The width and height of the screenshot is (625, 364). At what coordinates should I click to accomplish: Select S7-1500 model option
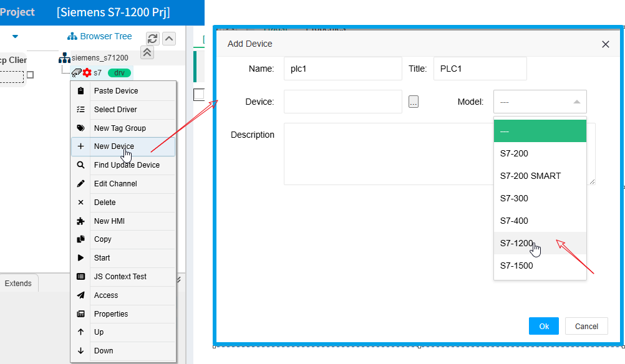tap(540, 266)
